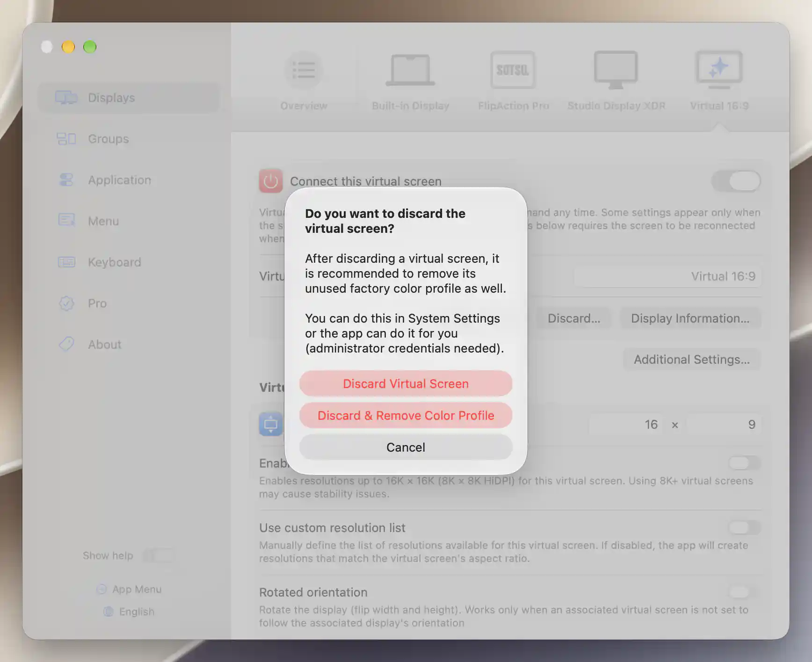The height and width of the screenshot is (662, 812).
Task: Open Additional Settings...
Action: [692, 360]
